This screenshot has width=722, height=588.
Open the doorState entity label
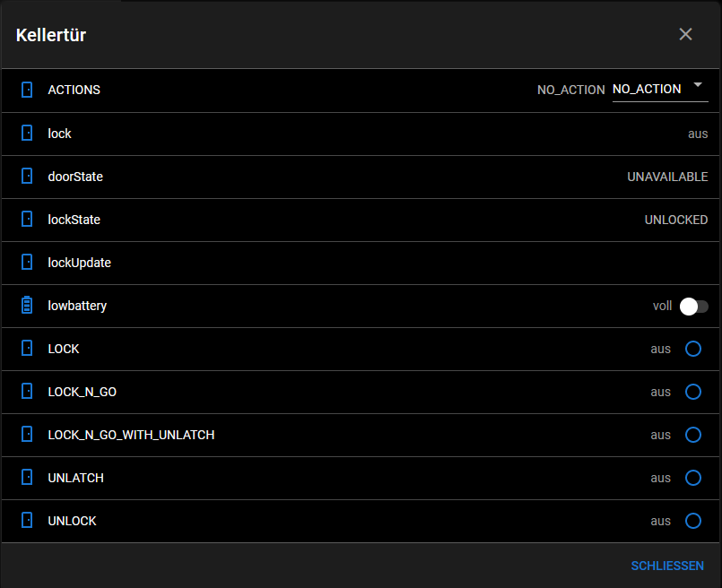pyautogui.click(x=75, y=177)
